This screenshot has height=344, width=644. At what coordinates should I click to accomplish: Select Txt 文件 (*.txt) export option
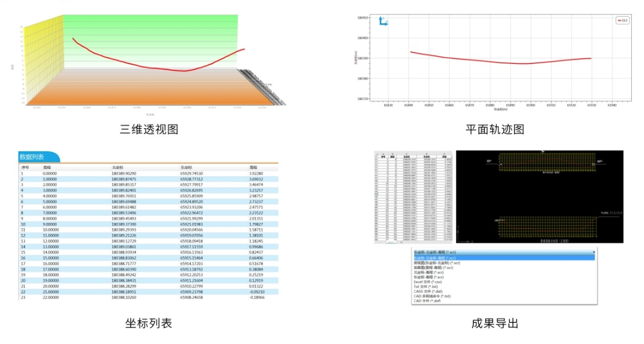[x=426, y=287]
